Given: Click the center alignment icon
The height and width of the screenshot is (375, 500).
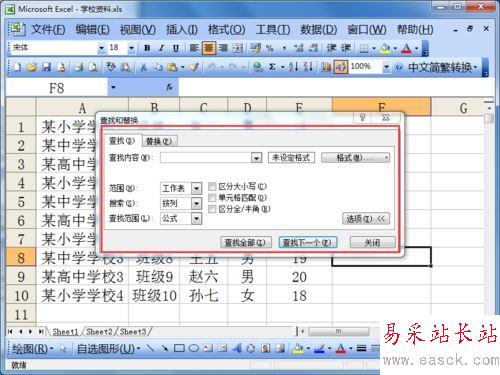Looking at the screenshot, I should (x=209, y=48).
